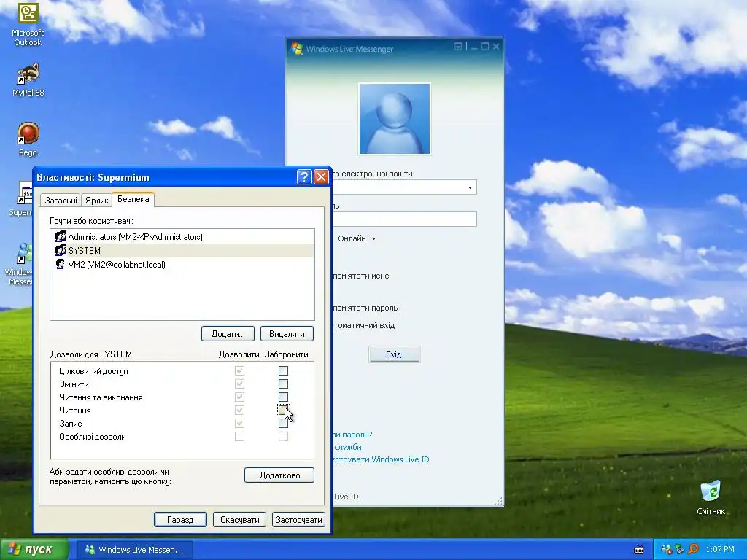Close the Властивості: Supermium dialog

(321, 177)
